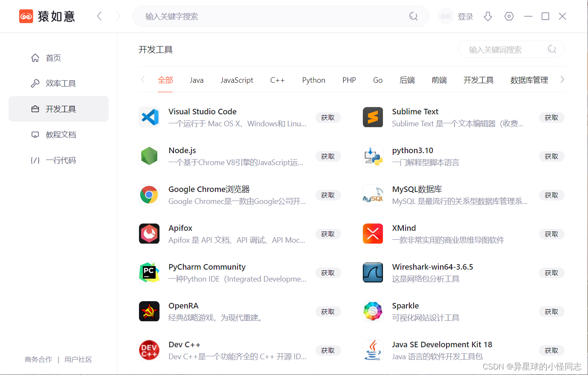588x375 pixels.
Task: Click 获取 for python3.10
Action: pyautogui.click(x=551, y=157)
